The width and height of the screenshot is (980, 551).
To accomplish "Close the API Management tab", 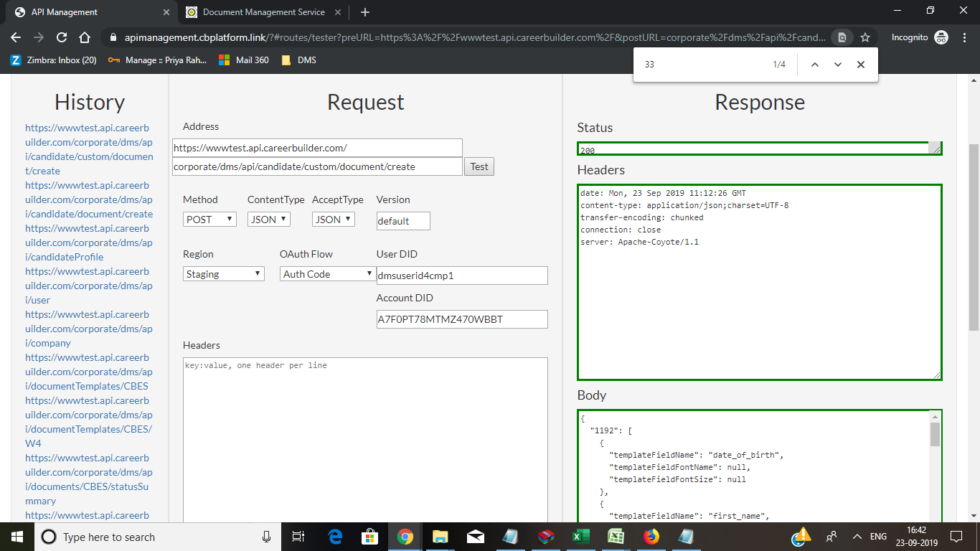I will coord(166,12).
